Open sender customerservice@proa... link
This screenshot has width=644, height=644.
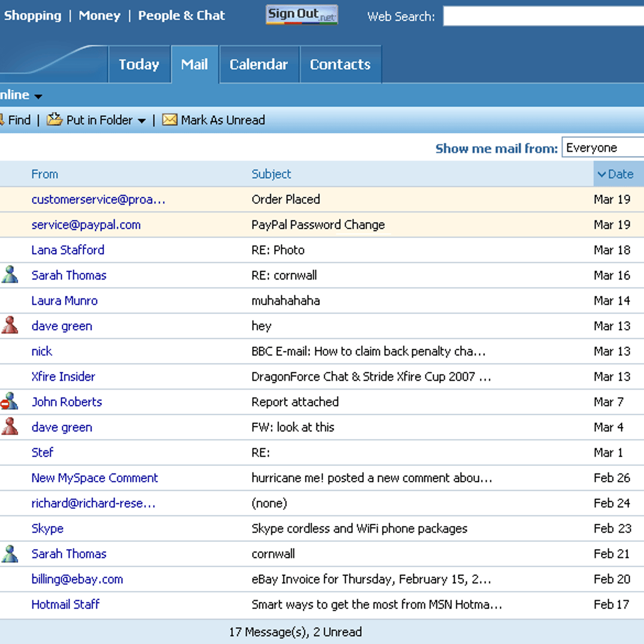click(x=98, y=199)
